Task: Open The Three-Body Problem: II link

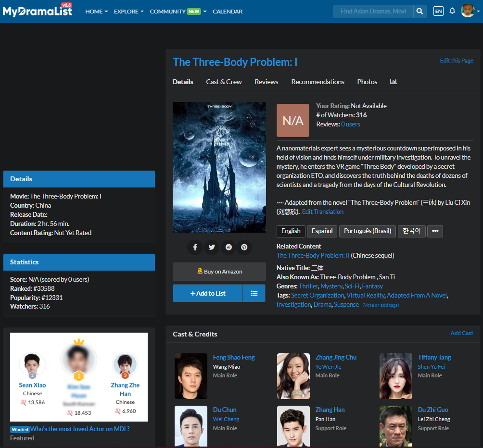Action: 313,255
